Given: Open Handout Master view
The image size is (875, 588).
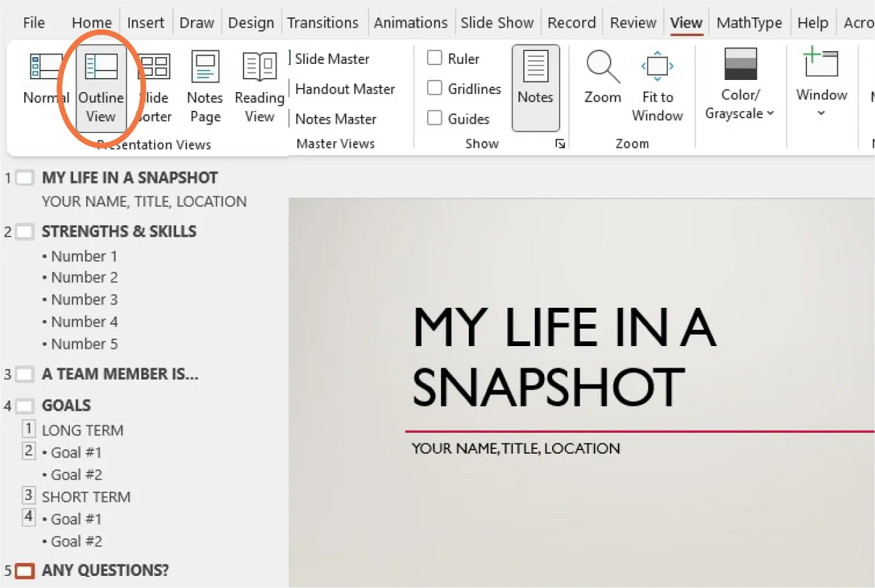Looking at the screenshot, I should [344, 89].
